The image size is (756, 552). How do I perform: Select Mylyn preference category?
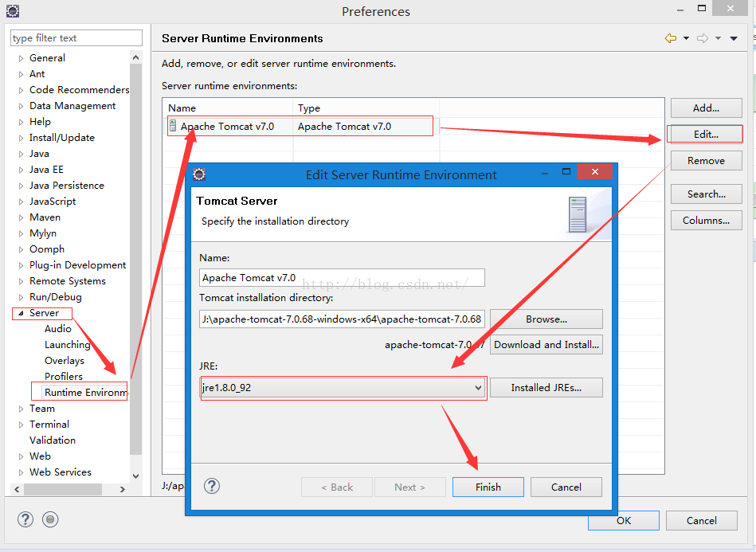pyautogui.click(x=43, y=233)
